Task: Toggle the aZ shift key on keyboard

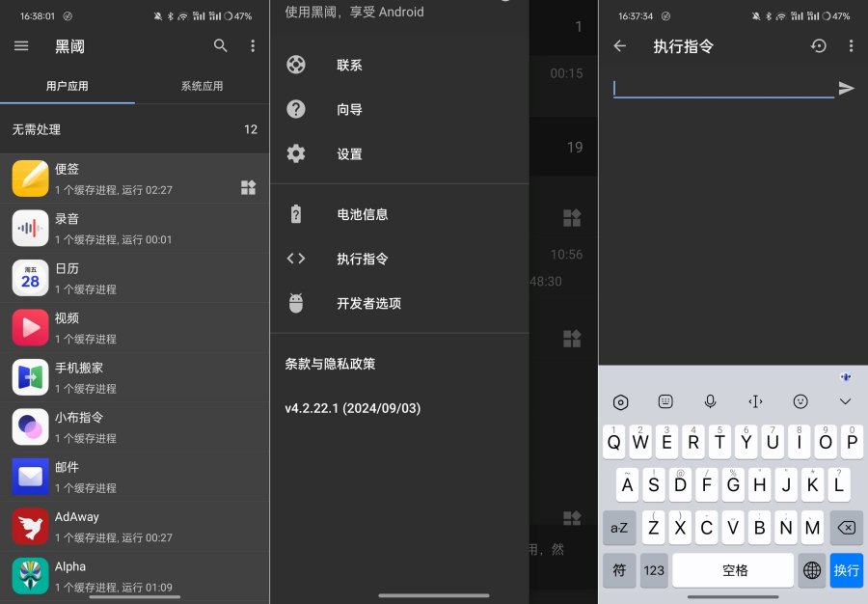Action: point(619,528)
